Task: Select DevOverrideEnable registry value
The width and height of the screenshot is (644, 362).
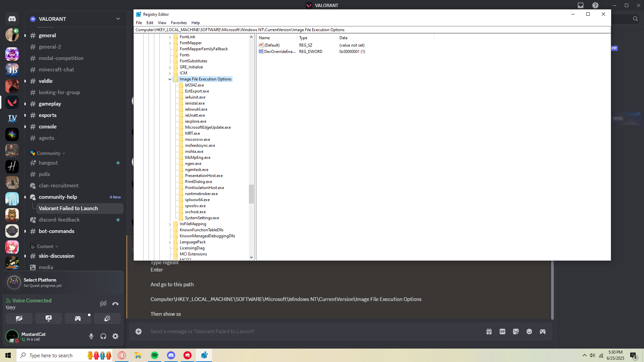Action: tap(280, 52)
